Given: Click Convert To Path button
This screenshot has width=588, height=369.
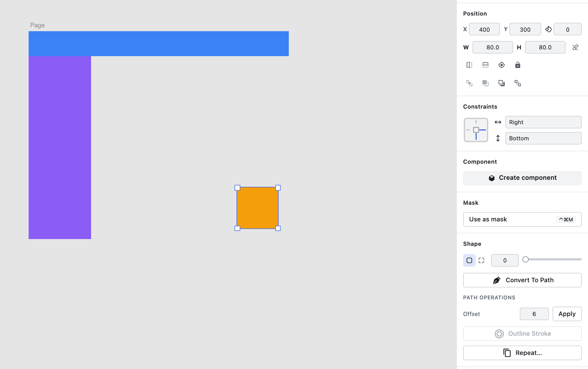Looking at the screenshot, I should [x=522, y=280].
